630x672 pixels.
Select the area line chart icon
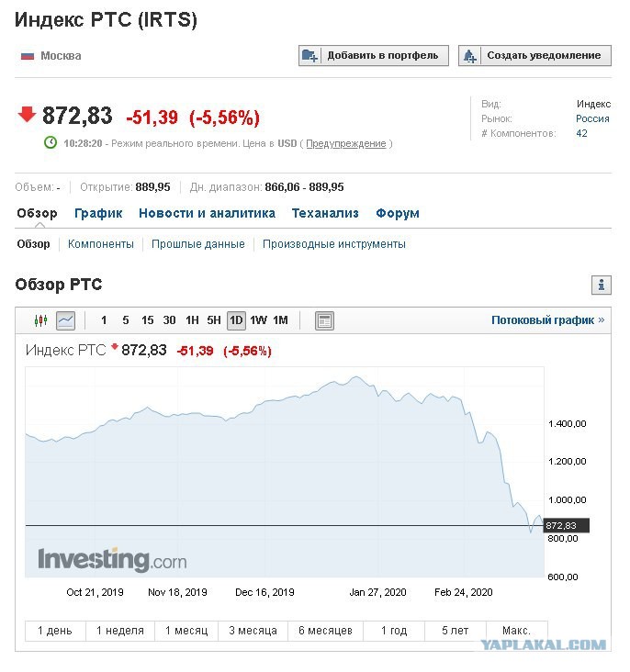pyautogui.click(x=65, y=320)
